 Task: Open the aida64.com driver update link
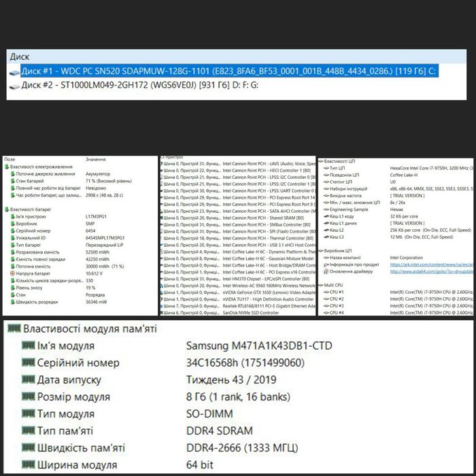coord(431,272)
